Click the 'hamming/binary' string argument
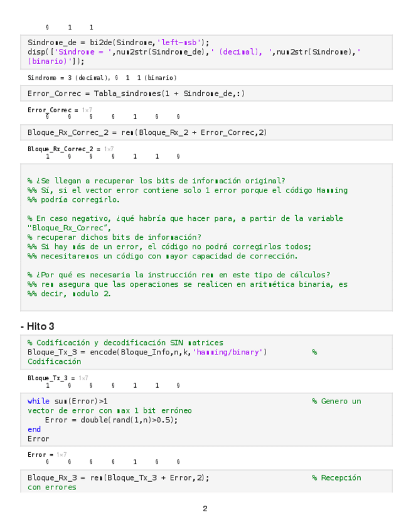The height and width of the screenshot is (532, 411). [231, 352]
